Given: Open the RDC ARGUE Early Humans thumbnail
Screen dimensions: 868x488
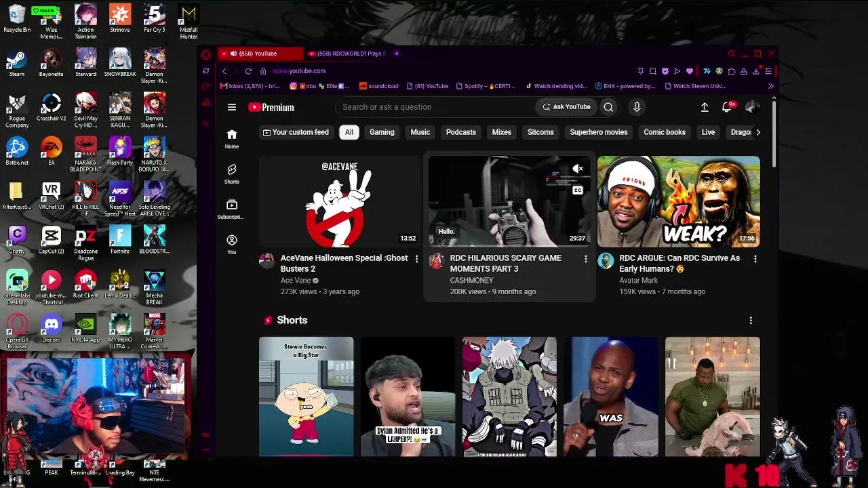Looking at the screenshot, I should pyautogui.click(x=678, y=201).
